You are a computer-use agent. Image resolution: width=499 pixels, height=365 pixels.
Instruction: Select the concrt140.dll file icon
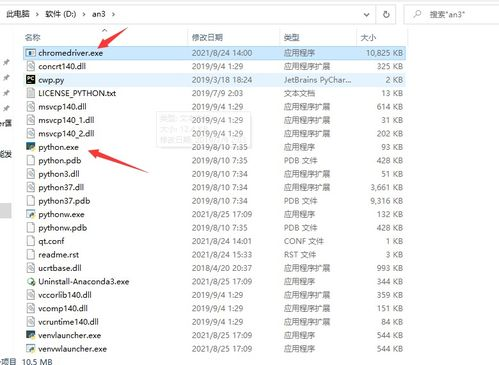click(x=31, y=66)
